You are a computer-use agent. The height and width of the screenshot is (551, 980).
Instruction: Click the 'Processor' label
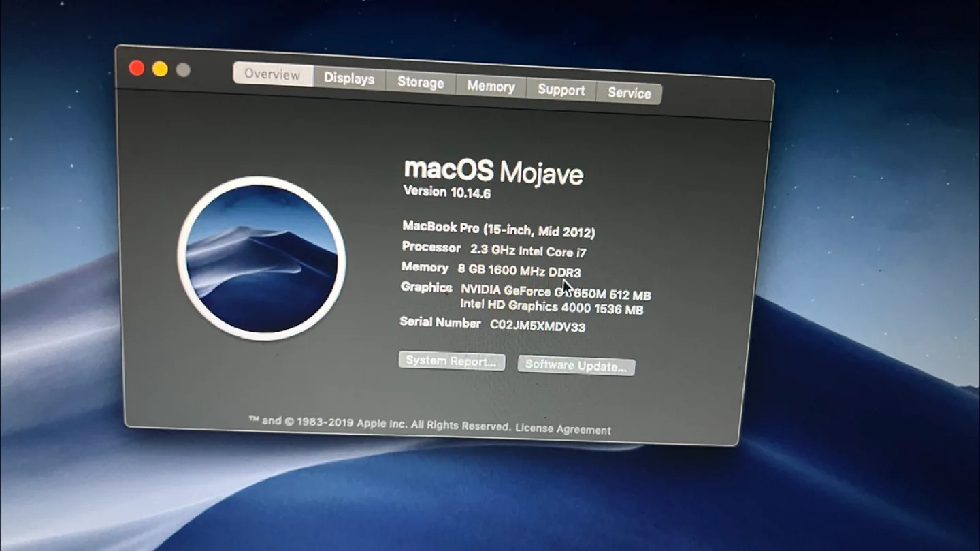click(431, 247)
